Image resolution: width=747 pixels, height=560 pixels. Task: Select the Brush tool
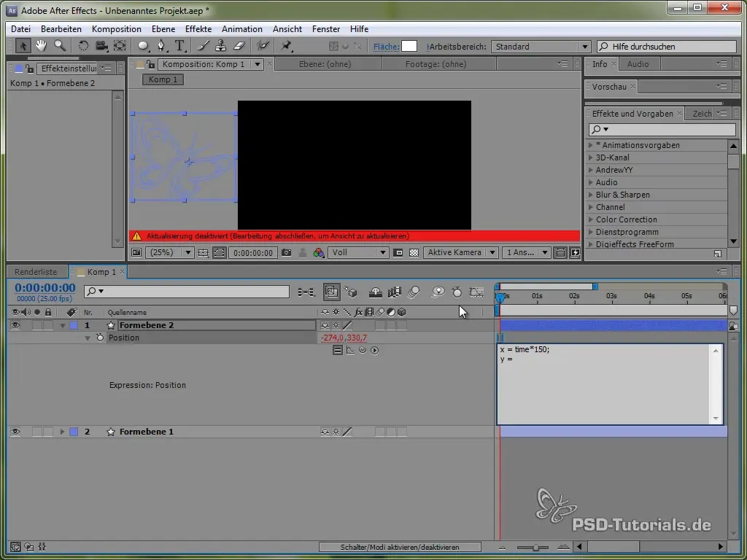pyautogui.click(x=203, y=46)
